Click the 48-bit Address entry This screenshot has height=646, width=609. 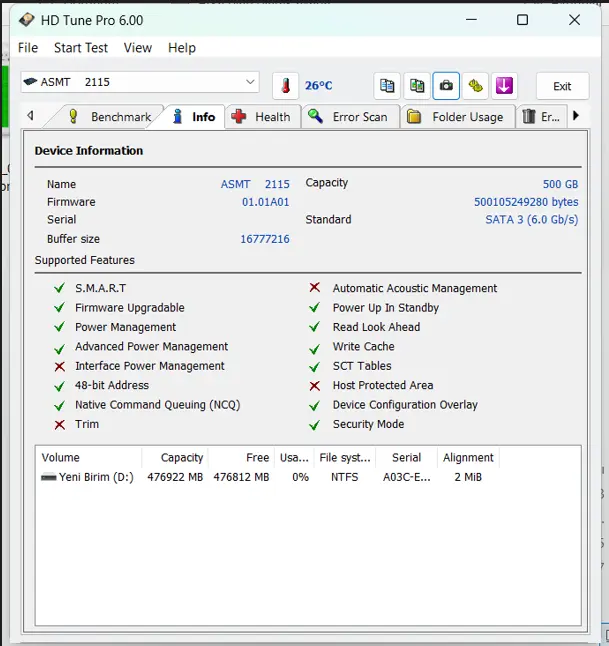112,386
